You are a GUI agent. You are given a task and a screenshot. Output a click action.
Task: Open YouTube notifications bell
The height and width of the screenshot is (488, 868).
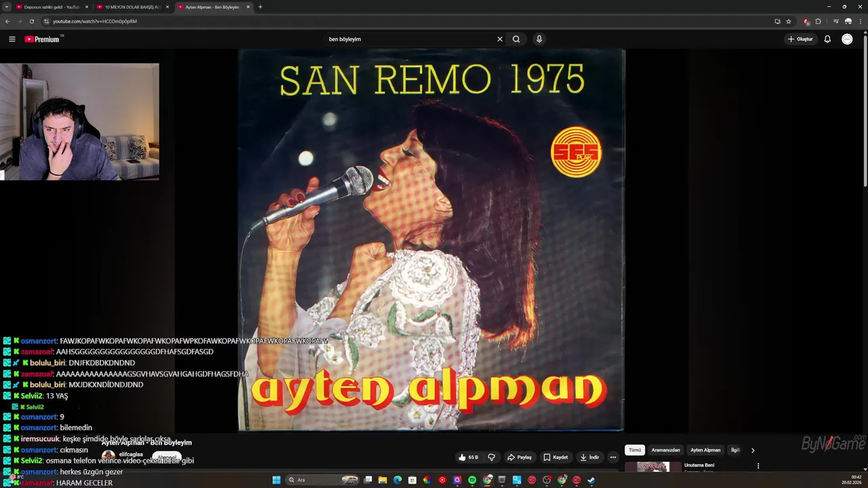point(827,39)
